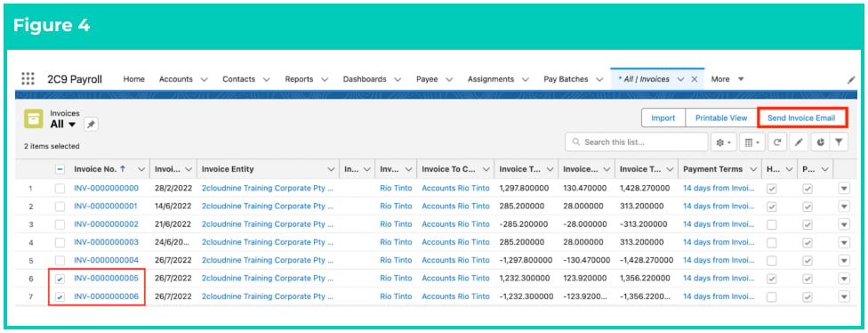Screen dimensions: 868x333
Task: Expand the Contacts tab dropdown chevron
Action: click(266, 79)
